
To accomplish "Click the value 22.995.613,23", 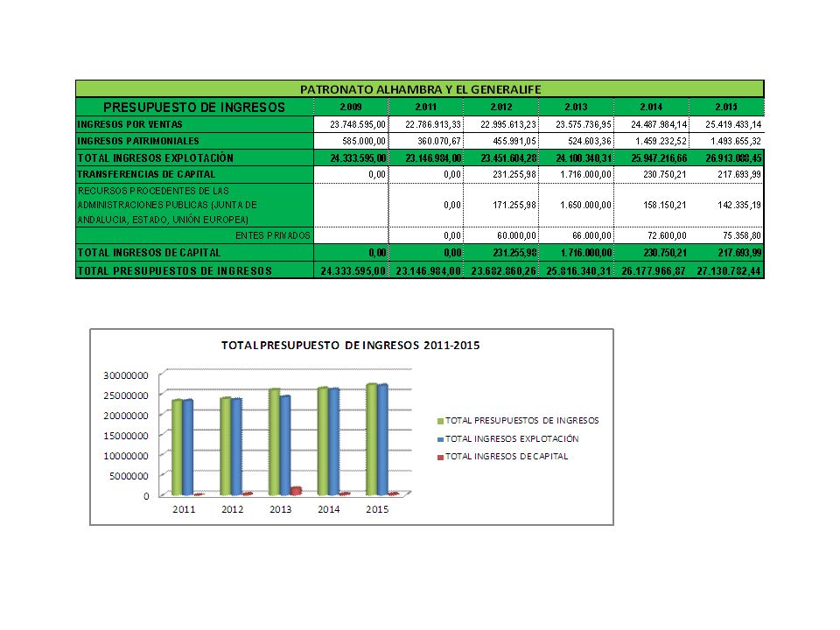I will [x=507, y=124].
